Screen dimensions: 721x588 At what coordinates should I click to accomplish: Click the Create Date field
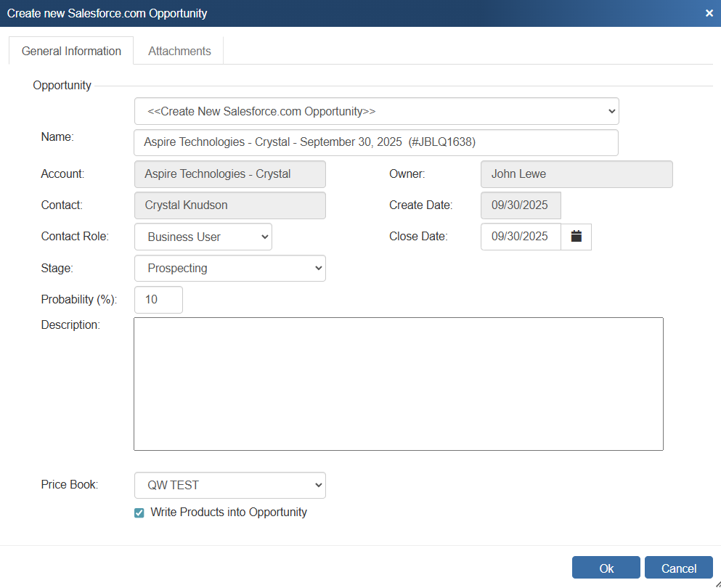(x=521, y=205)
